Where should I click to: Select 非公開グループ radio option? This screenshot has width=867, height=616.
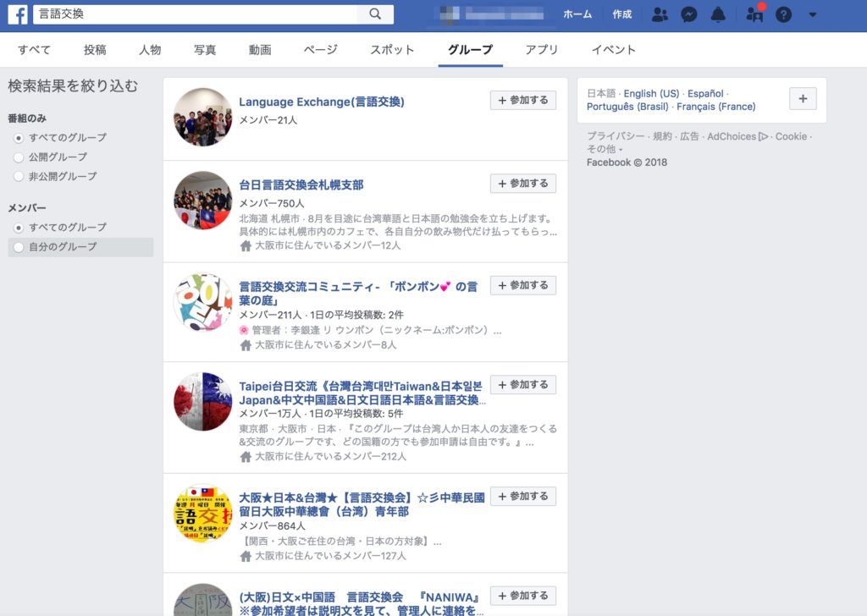click(19, 177)
